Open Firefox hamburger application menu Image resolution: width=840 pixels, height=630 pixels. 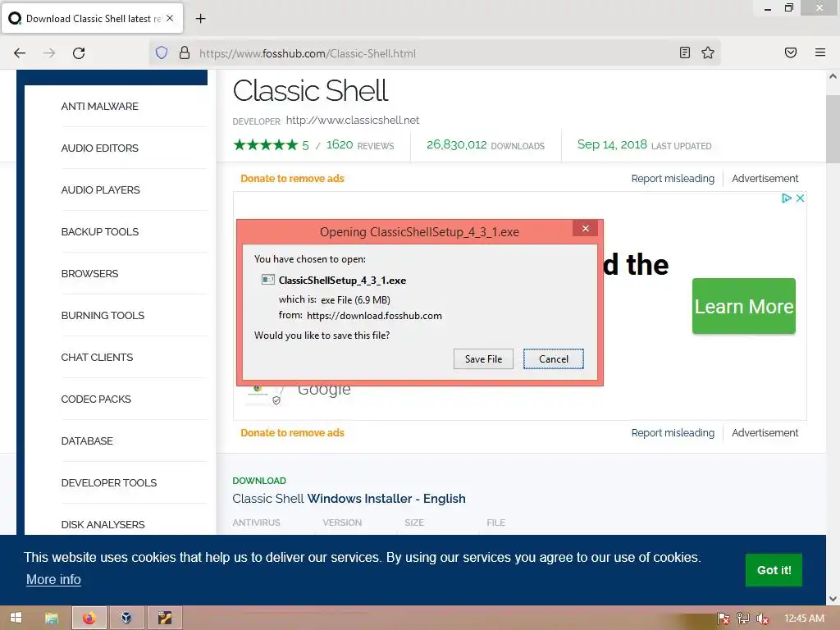coord(820,52)
